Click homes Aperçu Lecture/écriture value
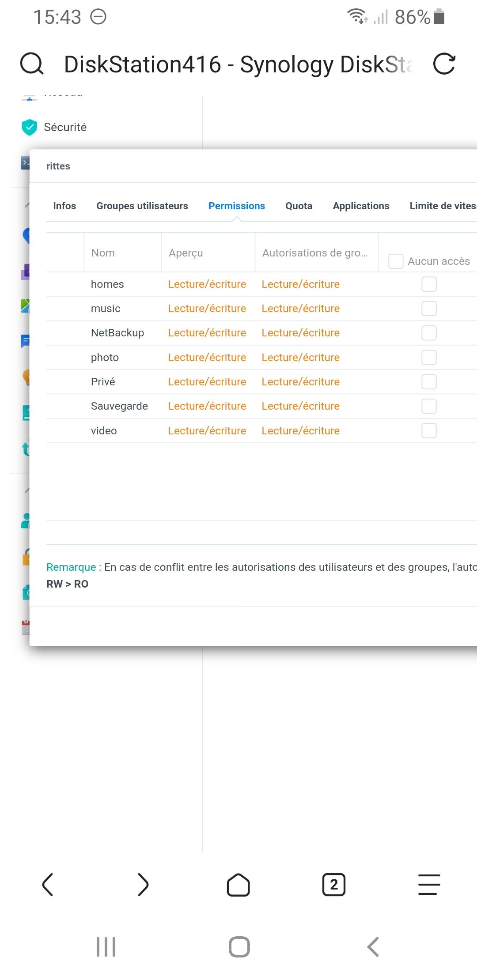Viewport: 477px width, 980px height. (207, 284)
